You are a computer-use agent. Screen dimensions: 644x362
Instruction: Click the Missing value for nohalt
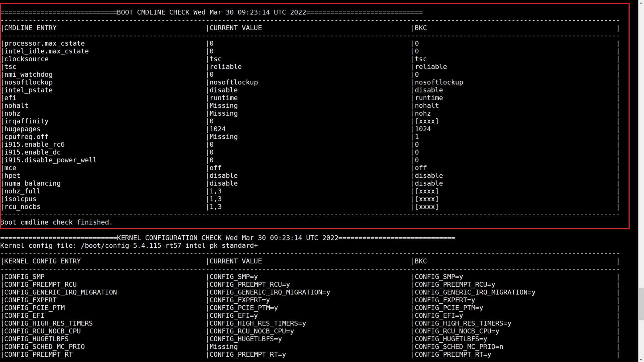[x=223, y=106]
